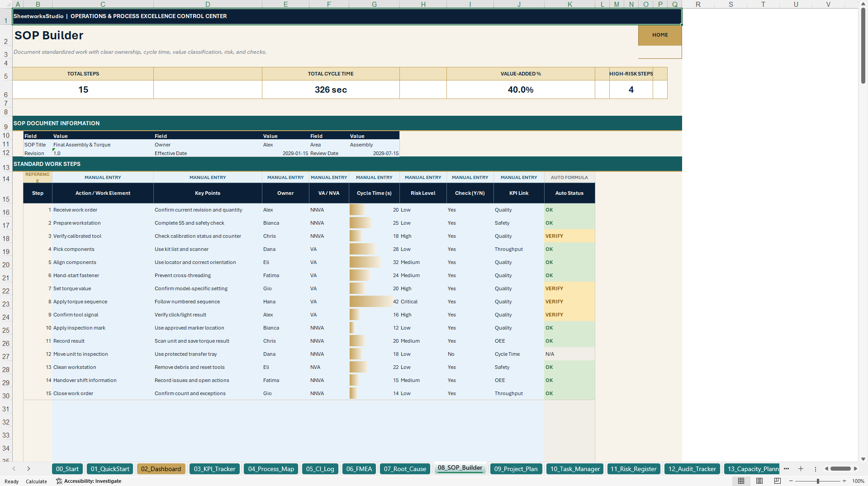Click the vertical scroll down arrow

pyautogui.click(x=863, y=459)
